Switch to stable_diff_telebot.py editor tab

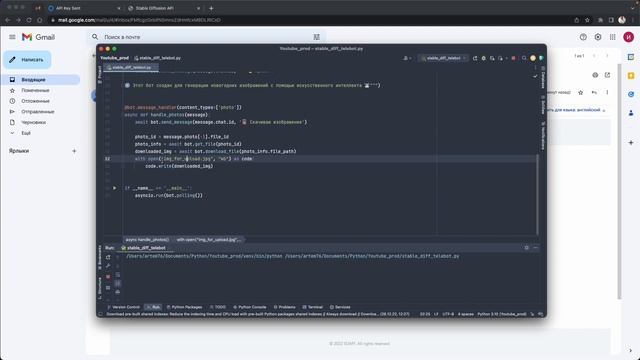pos(131,68)
